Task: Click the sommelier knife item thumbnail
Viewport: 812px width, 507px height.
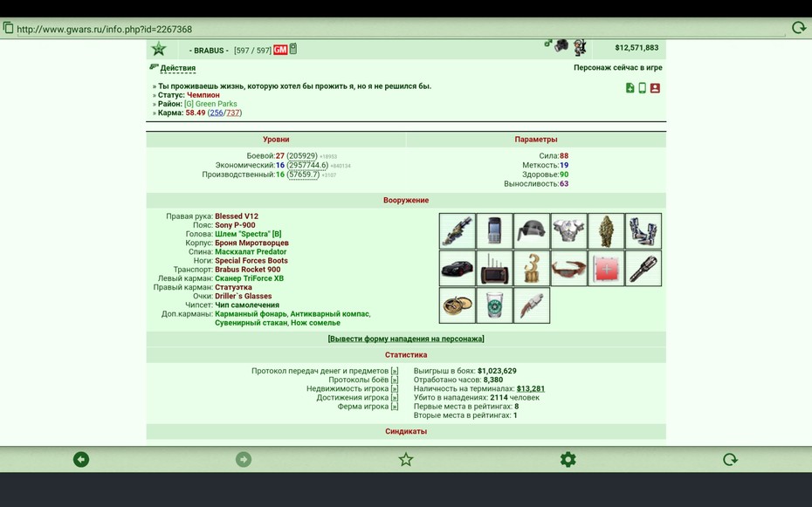Action: [x=532, y=305]
